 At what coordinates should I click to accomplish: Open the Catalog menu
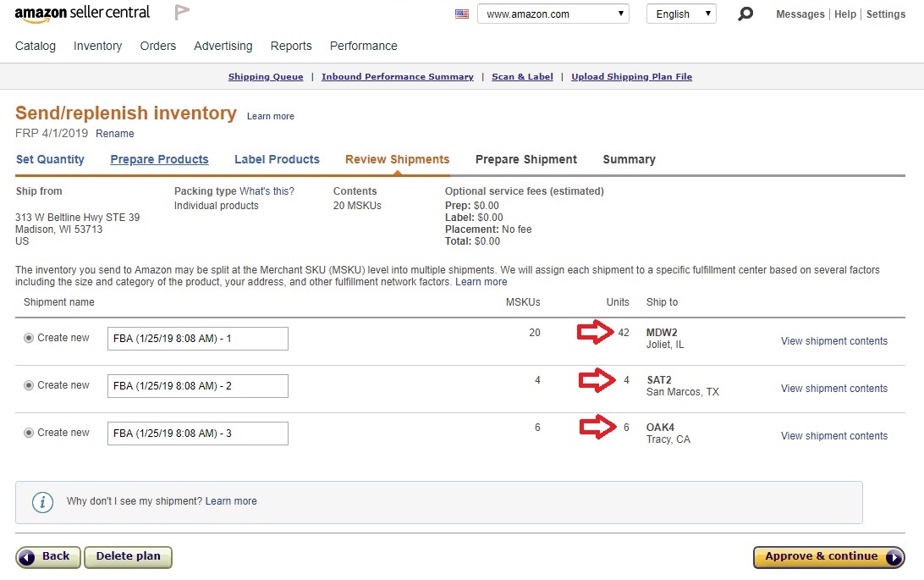click(x=36, y=46)
